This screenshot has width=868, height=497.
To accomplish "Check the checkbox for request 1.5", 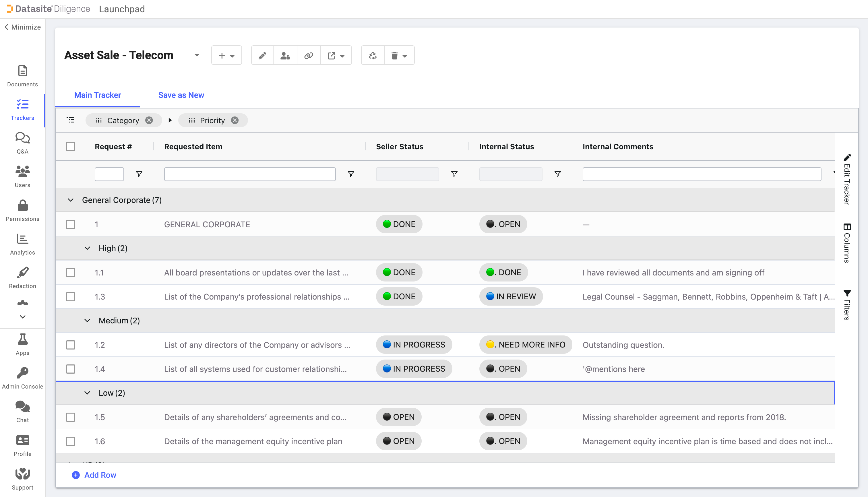I will pos(71,417).
